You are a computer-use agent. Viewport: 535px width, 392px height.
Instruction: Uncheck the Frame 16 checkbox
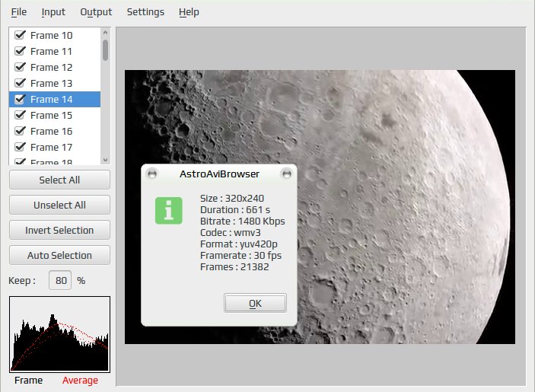[20, 131]
